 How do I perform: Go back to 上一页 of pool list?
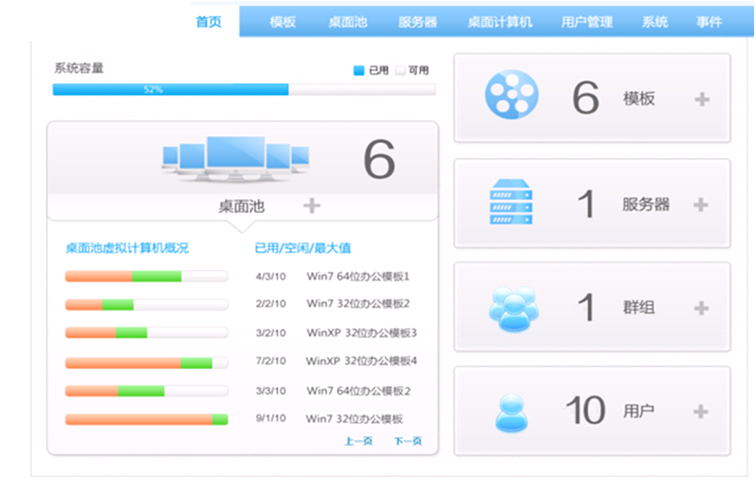coord(358,441)
